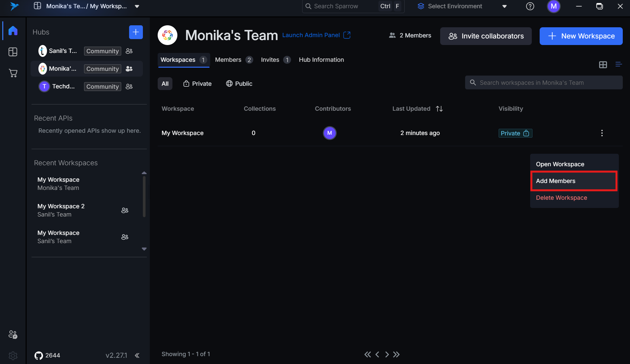Click Community badge beside Sanil's Team
Viewport: 630px width, 364px height.
[x=102, y=51]
